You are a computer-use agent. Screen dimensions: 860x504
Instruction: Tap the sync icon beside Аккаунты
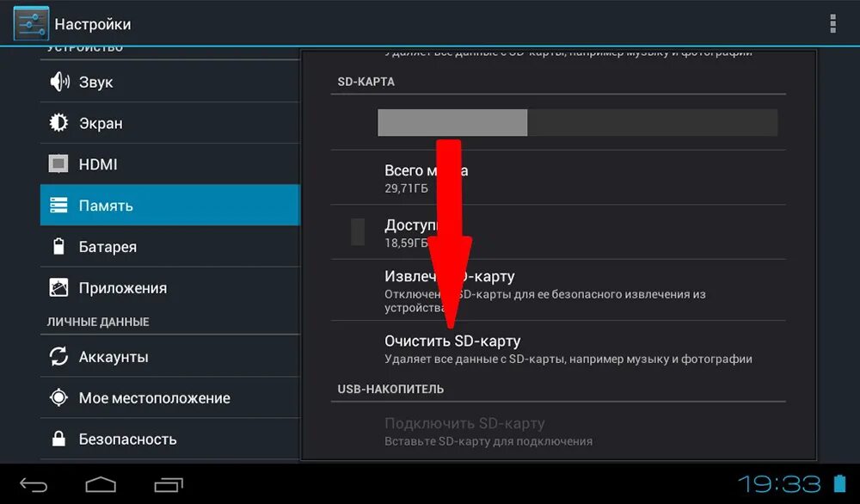58,356
